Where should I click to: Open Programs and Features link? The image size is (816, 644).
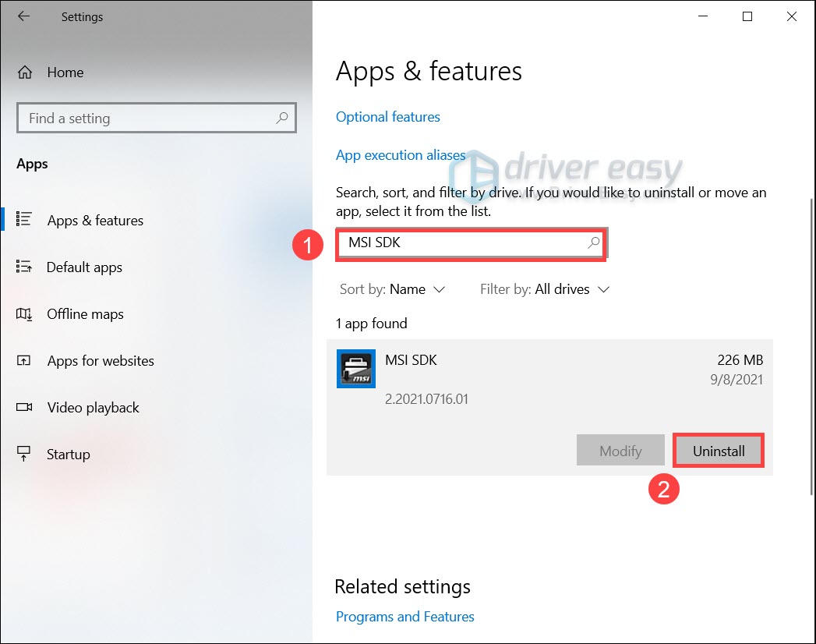click(x=404, y=617)
